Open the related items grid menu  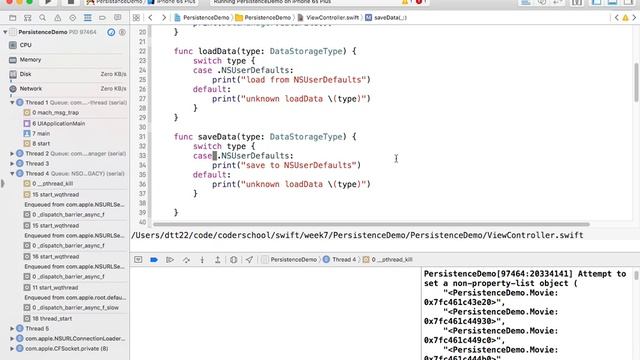coord(136,18)
